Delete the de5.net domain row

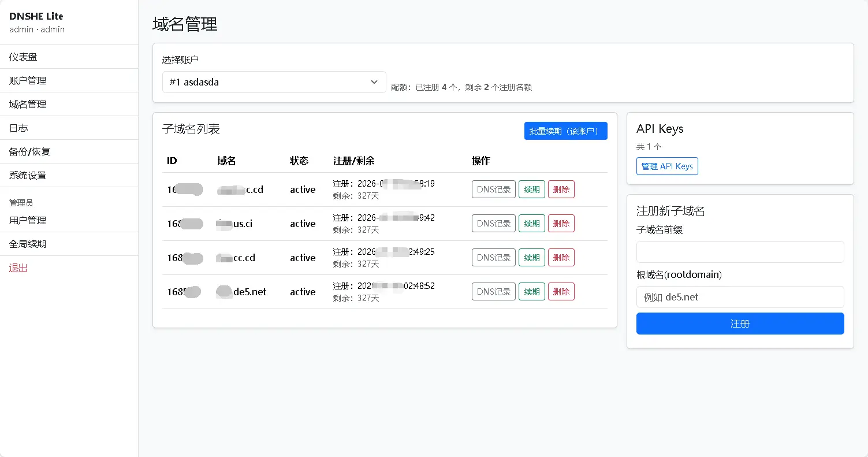pos(561,292)
